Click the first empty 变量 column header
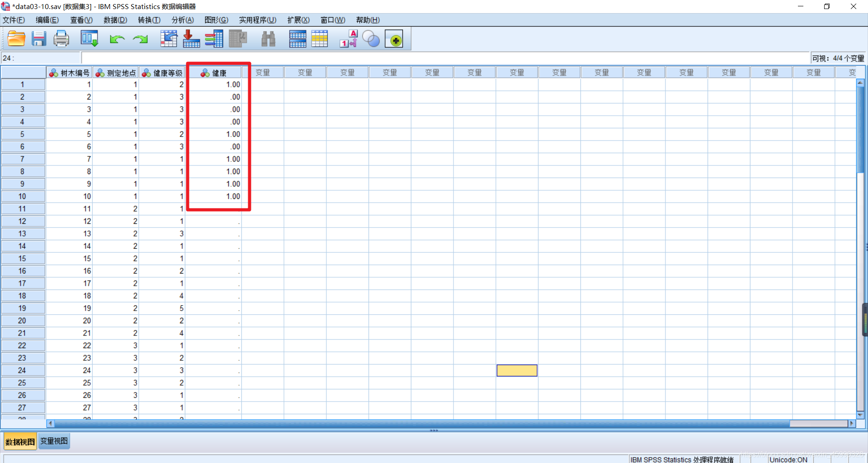868x463 pixels. [x=263, y=73]
